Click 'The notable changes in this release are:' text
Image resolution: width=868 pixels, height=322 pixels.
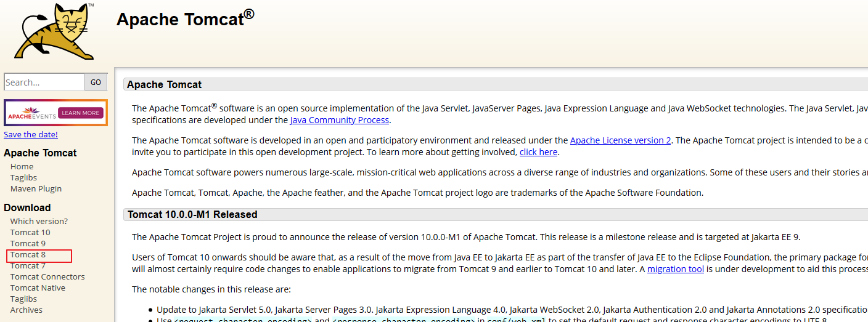pyautogui.click(x=211, y=289)
